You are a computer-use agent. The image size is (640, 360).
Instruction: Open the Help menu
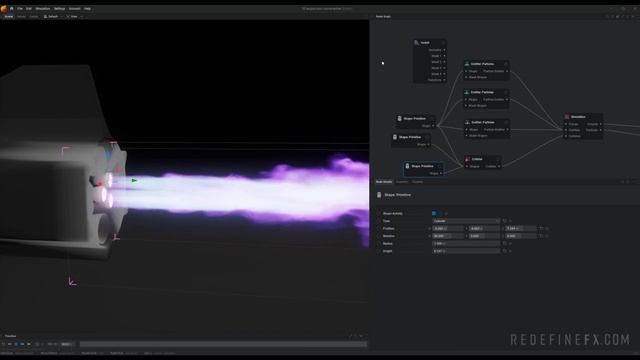(87, 8)
